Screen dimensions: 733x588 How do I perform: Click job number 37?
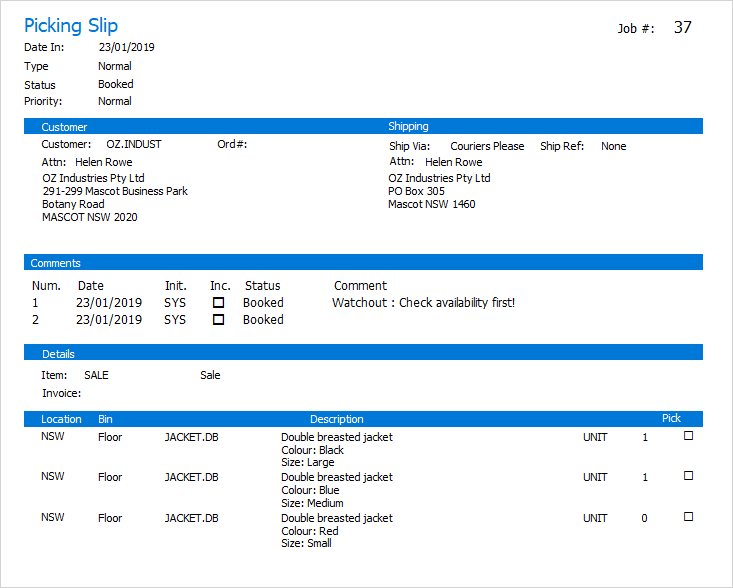pyautogui.click(x=682, y=27)
